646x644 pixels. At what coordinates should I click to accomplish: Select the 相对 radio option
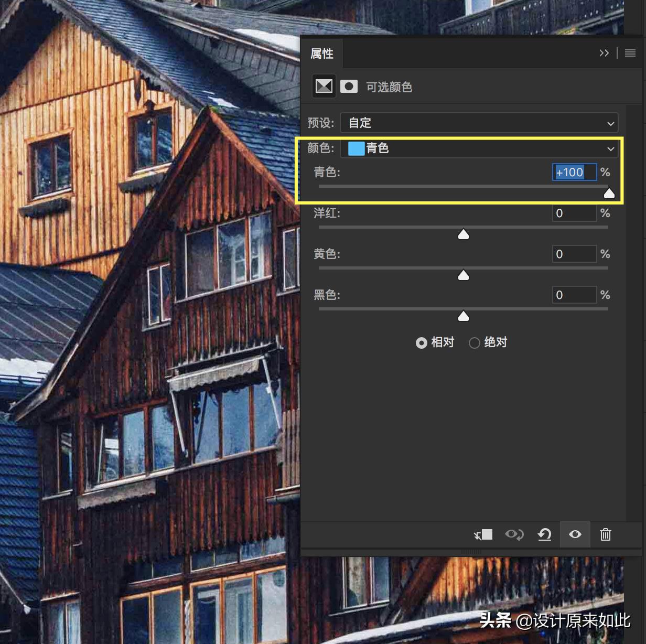pyautogui.click(x=435, y=342)
